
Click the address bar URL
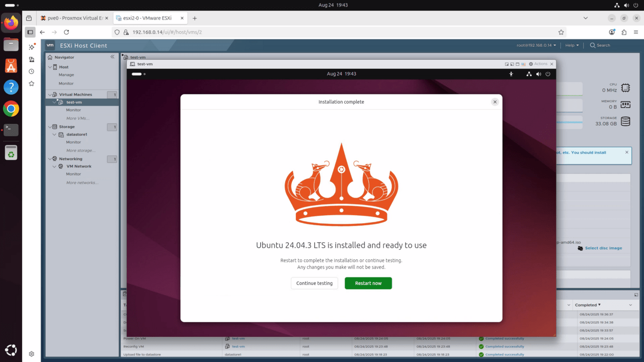[167, 32]
